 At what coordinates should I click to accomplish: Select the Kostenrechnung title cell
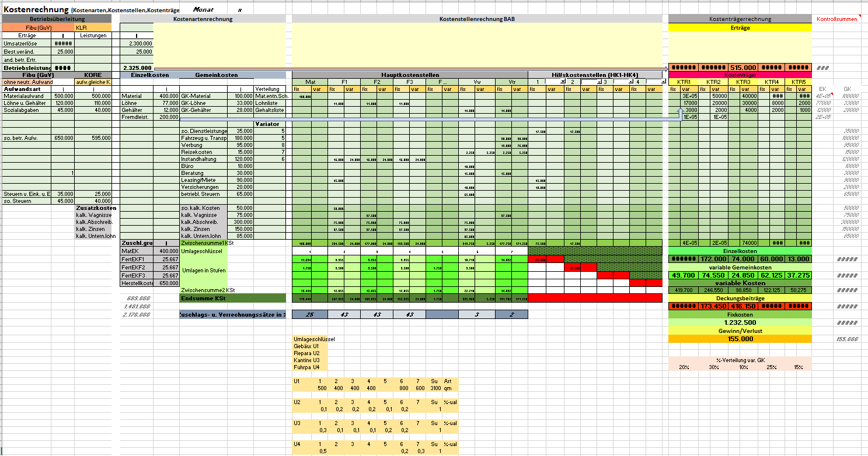pyautogui.click(x=36, y=10)
